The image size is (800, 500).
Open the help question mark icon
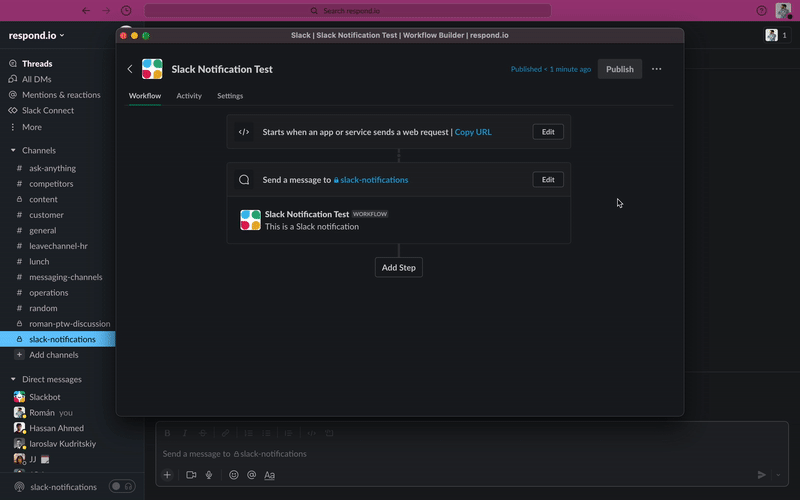coord(761,10)
